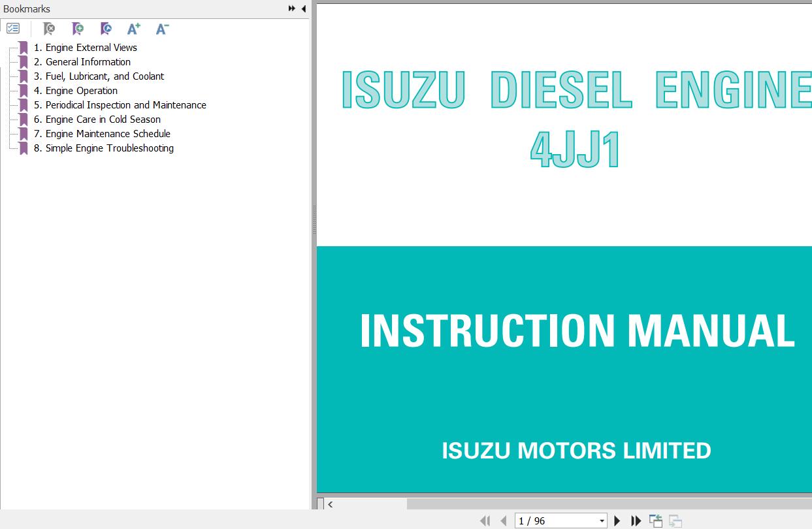
Task: Go forward to the next view
Action: pyautogui.click(x=674, y=521)
